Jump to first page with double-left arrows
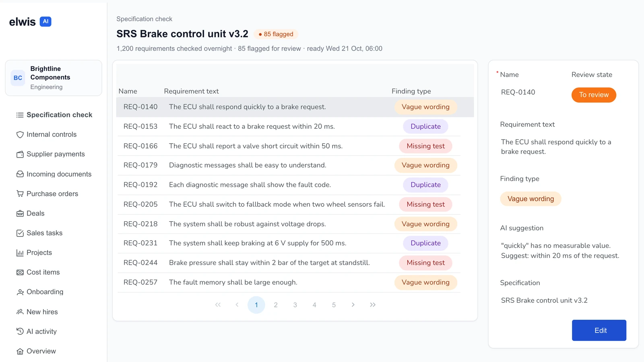Viewport: 644px width, 362px height. click(x=218, y=305)
